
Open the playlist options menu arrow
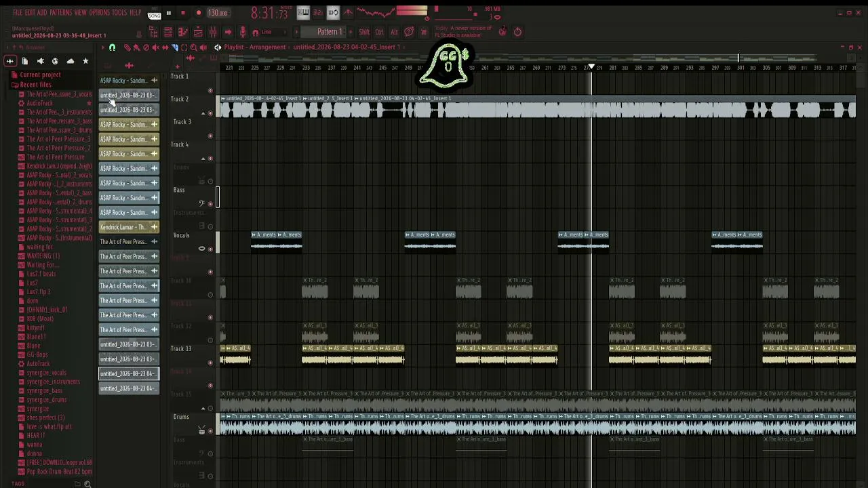pos(102,47)
